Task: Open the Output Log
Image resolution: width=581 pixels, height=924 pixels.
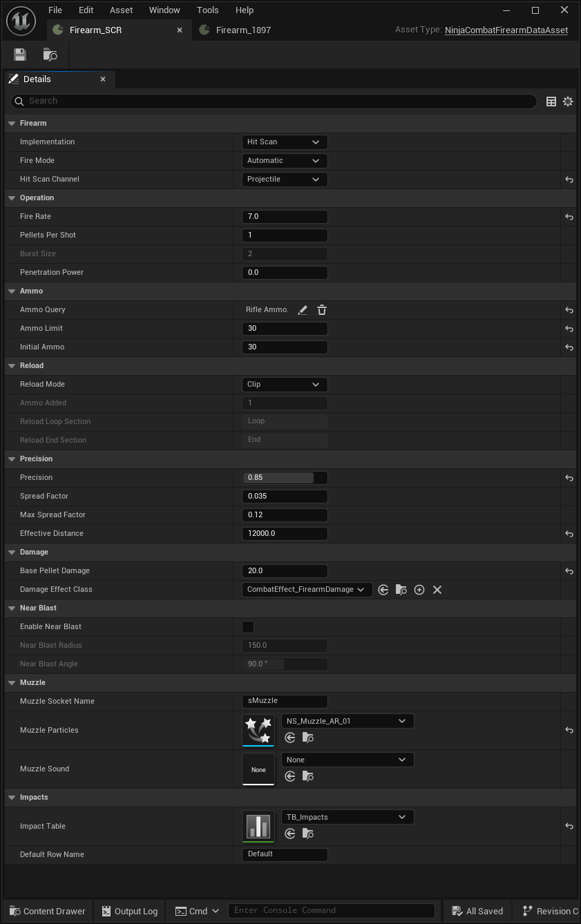Action: [x=130, y=911]
